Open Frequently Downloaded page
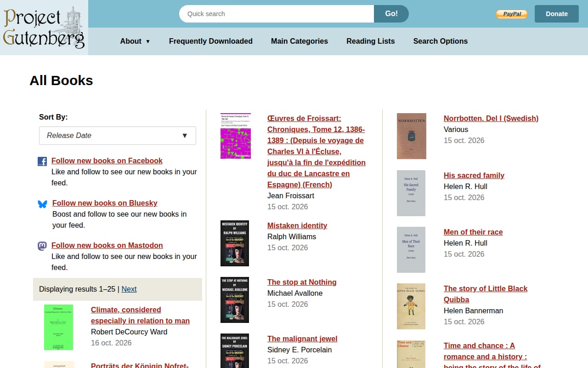Viewport: 588px width, 368px height. pyautogui.click(x=211, y=41)
